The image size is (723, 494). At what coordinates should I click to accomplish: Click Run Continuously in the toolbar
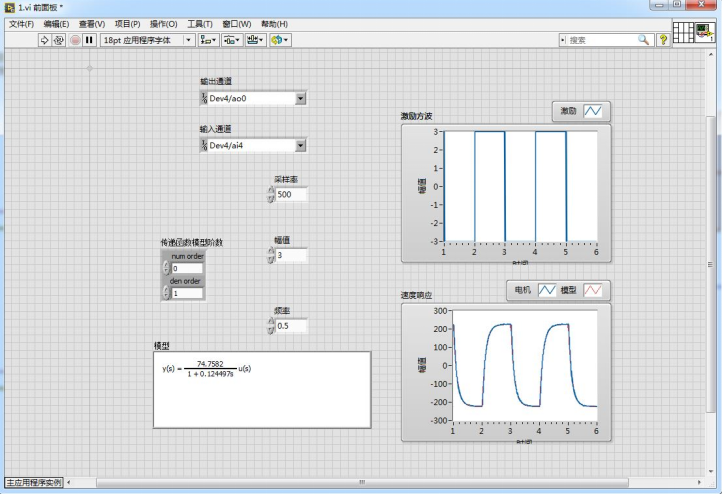[59, 40]
